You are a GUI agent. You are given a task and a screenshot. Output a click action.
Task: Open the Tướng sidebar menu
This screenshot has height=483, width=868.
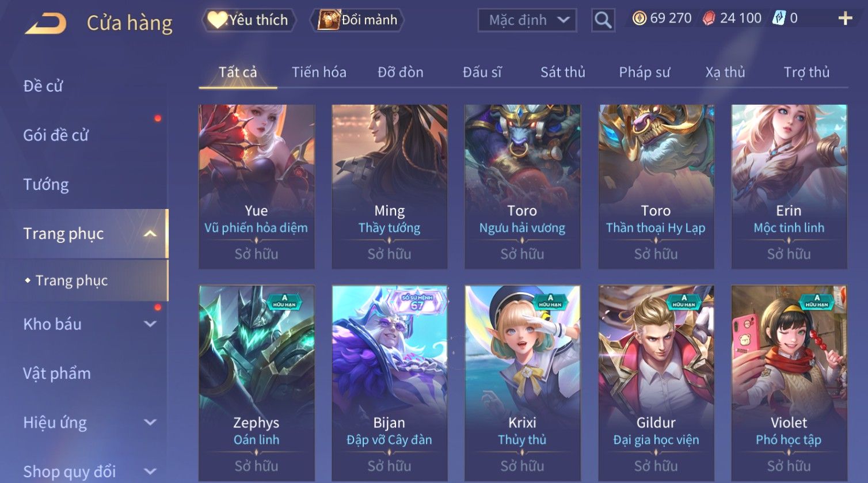(46, 185)
